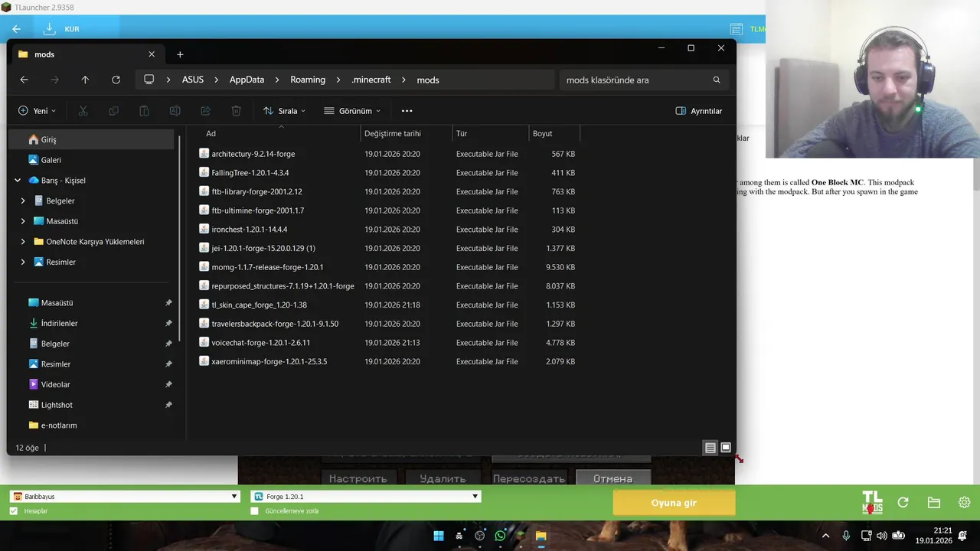Click the Отмена button behind Explorer
The height and width of the screenshot is (551, 980).
pyautogui.click(x=612, y=478)
